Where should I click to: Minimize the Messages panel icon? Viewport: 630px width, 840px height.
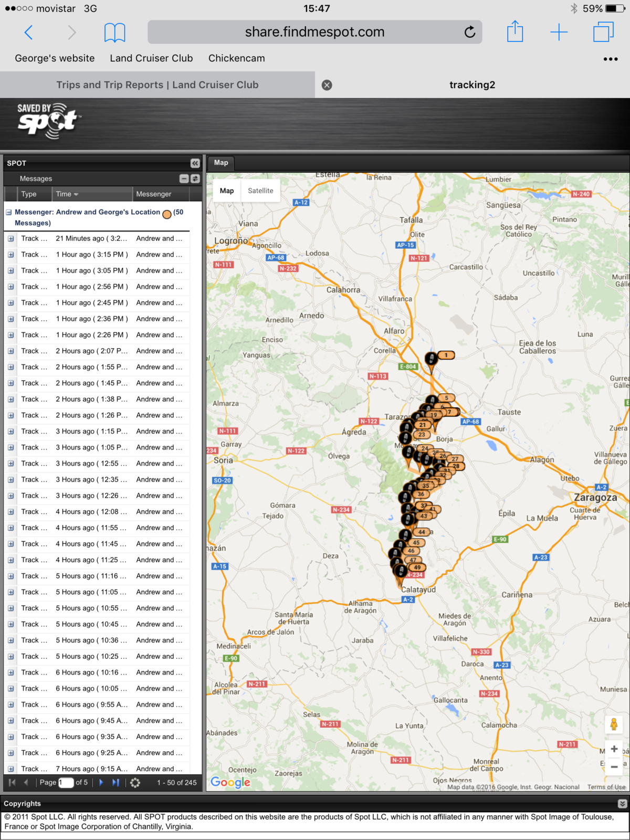pos(184,178)
